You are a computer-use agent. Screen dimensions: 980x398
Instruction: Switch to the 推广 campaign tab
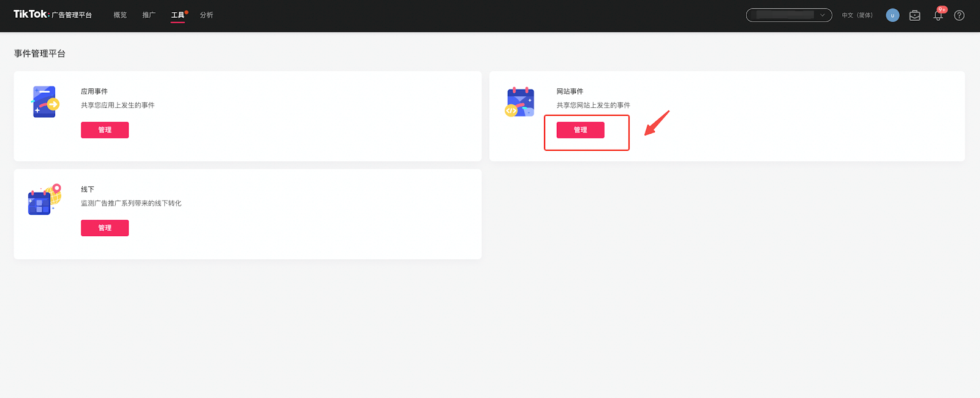click(149, 15)
